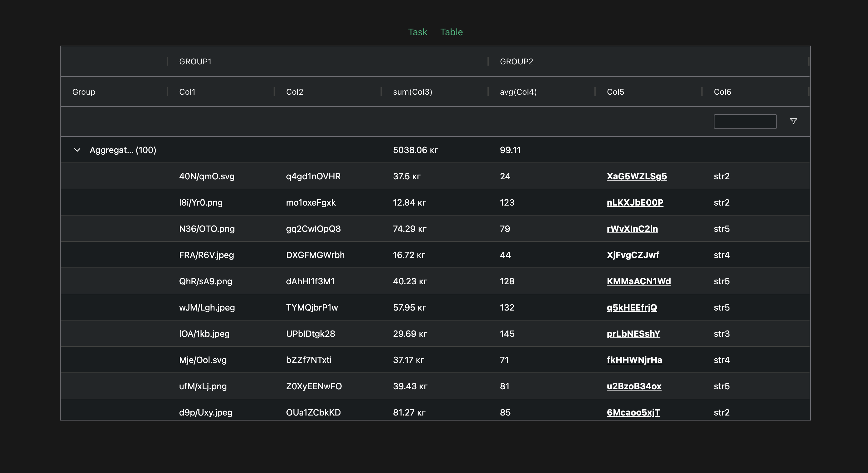Follow the rWvXInC2ln link
Screen dimensions: 868x473
tap(632, 229)
